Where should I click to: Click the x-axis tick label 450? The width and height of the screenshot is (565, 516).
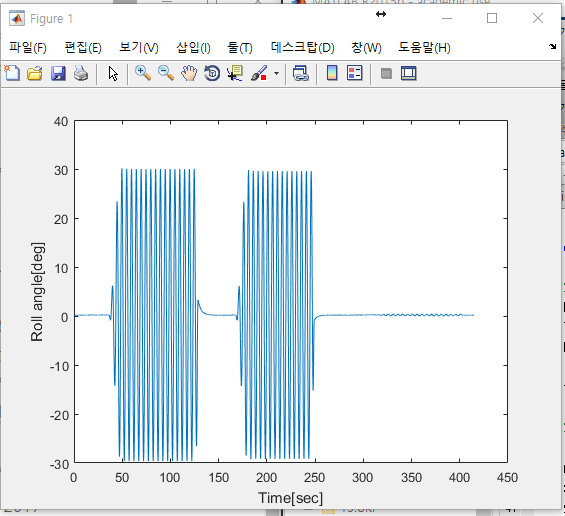tap(507, 478)
